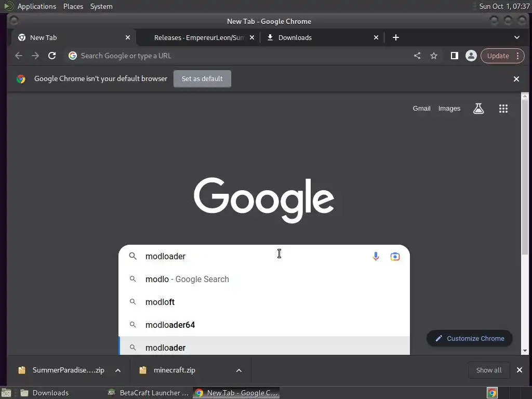Select the 'modlo - Google Search' suggestion

click(264, 279)
